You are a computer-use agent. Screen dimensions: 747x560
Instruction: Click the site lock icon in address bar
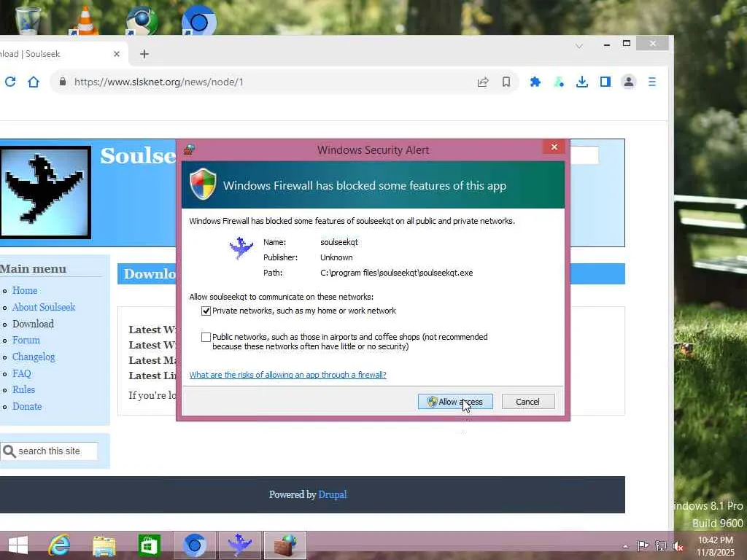coord(63,82)
